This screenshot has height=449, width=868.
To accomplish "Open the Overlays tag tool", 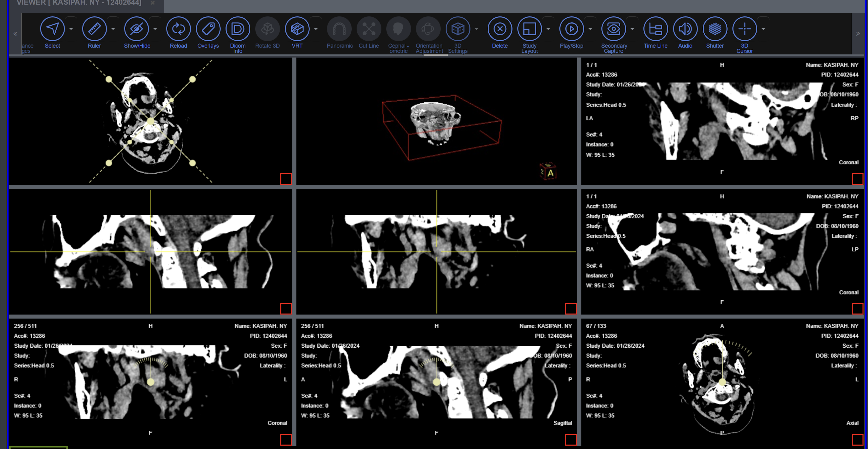I will click(x=208, y=29).
